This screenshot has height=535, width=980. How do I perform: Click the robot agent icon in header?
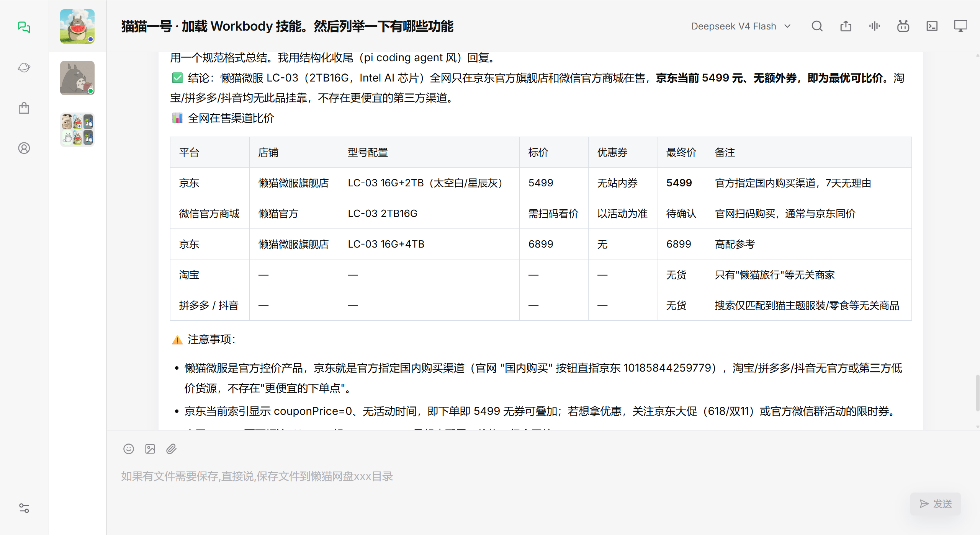[903, 26]
